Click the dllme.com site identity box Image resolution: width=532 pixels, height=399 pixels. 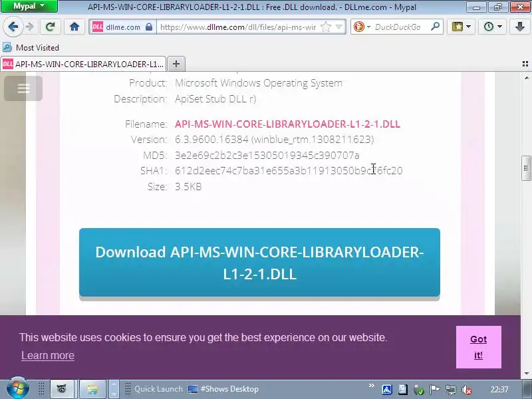122,27
